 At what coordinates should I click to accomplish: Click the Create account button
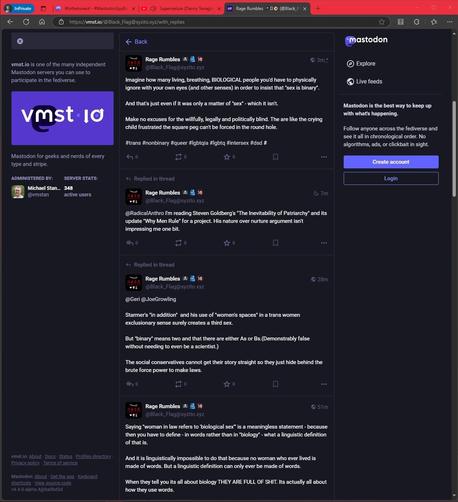coord(391,162)
